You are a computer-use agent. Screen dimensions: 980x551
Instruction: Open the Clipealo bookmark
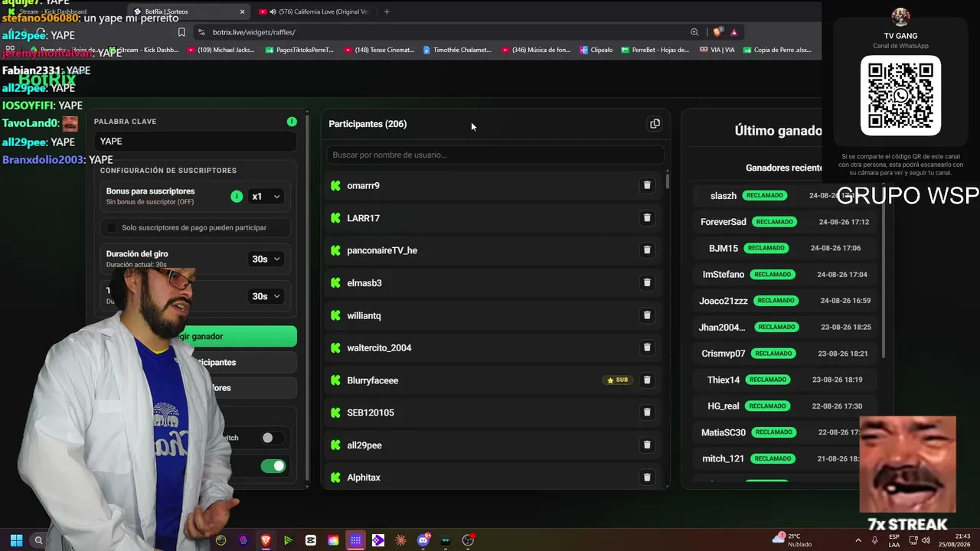596,50
